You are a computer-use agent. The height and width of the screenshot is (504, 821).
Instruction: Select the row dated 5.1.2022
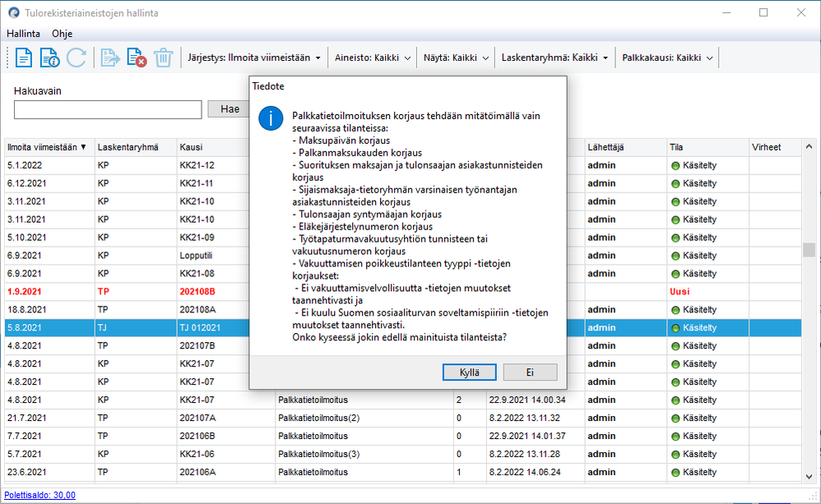(403, 165)
